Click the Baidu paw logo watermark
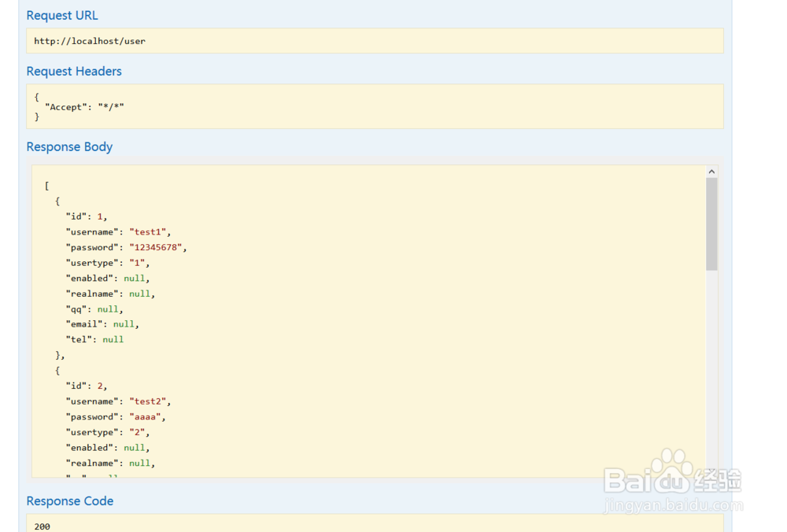 coord(672,470)
